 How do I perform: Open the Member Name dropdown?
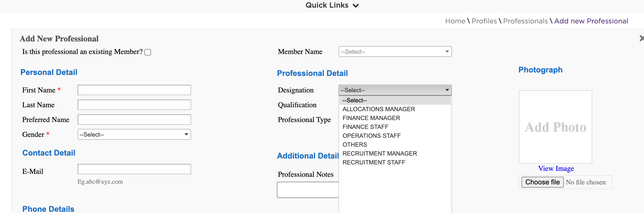point(395,52)
